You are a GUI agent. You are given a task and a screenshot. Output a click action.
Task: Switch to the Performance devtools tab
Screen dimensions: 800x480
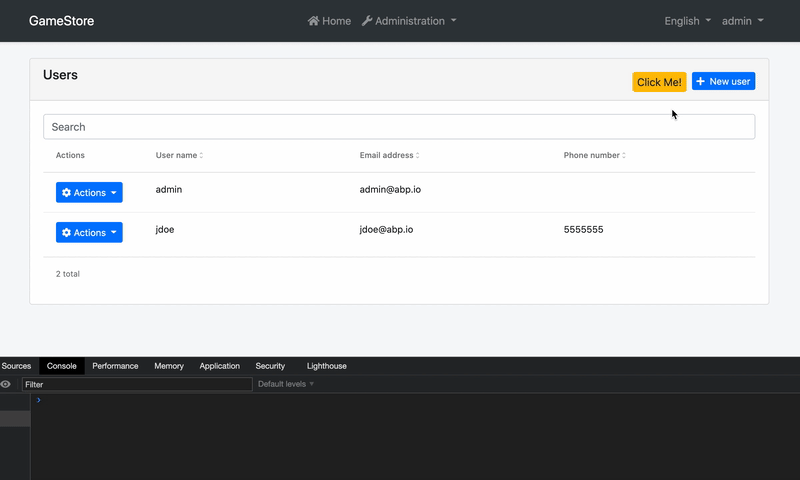[x=115, y=366]
